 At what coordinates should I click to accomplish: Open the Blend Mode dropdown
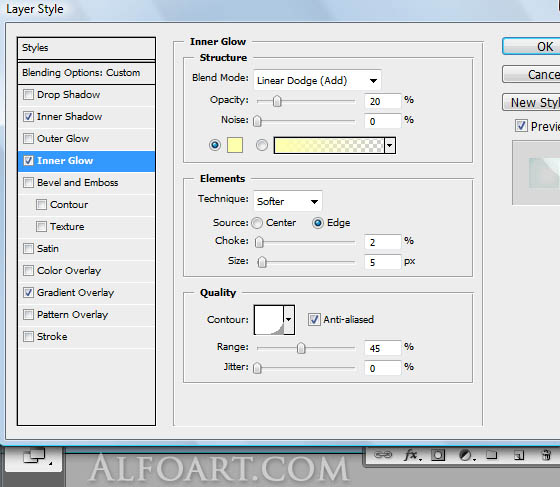click(x=317, y=80)
